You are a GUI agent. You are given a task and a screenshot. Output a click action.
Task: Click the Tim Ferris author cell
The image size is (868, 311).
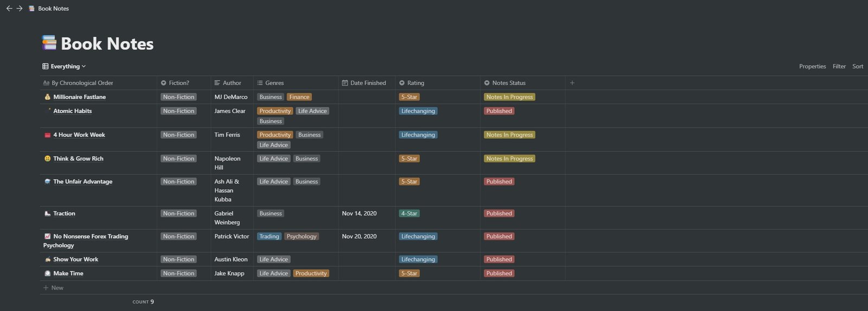232,139
